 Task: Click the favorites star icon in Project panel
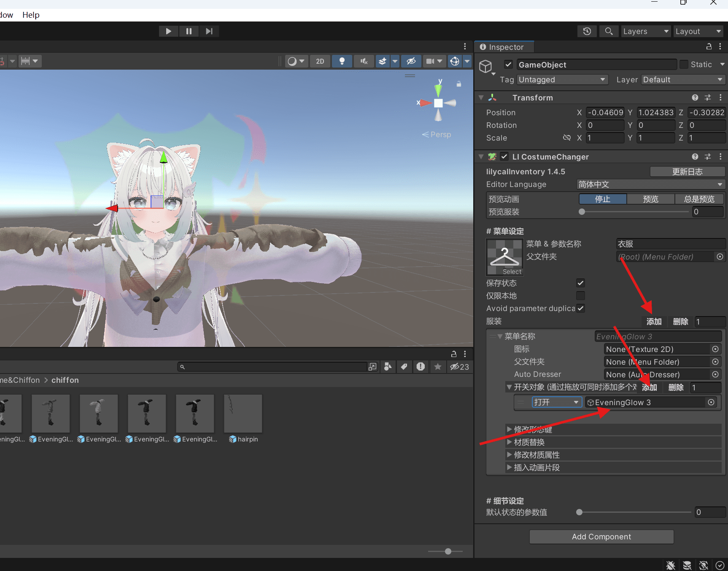[437, 367]
